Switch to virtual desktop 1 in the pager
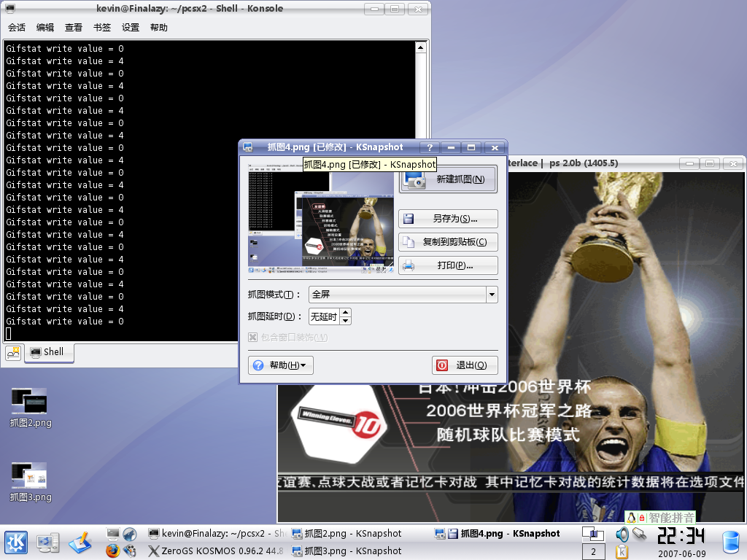 click(594, 534)
